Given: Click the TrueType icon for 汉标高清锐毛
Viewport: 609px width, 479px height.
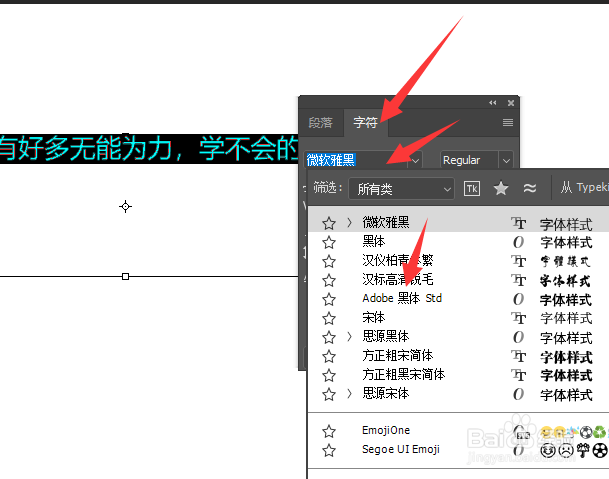Looking at the screenshot, I should tap(519, 280).
